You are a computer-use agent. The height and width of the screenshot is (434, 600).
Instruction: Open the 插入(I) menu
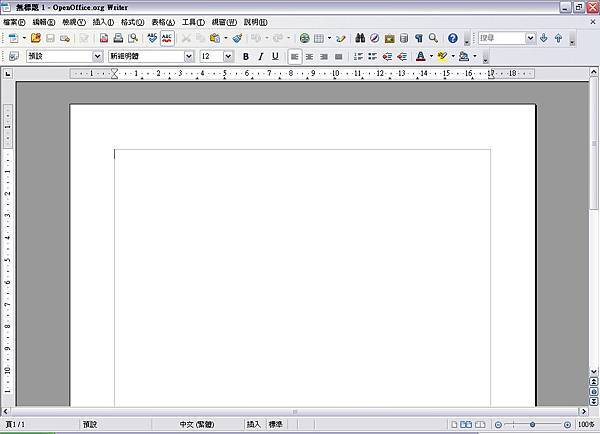103,22
